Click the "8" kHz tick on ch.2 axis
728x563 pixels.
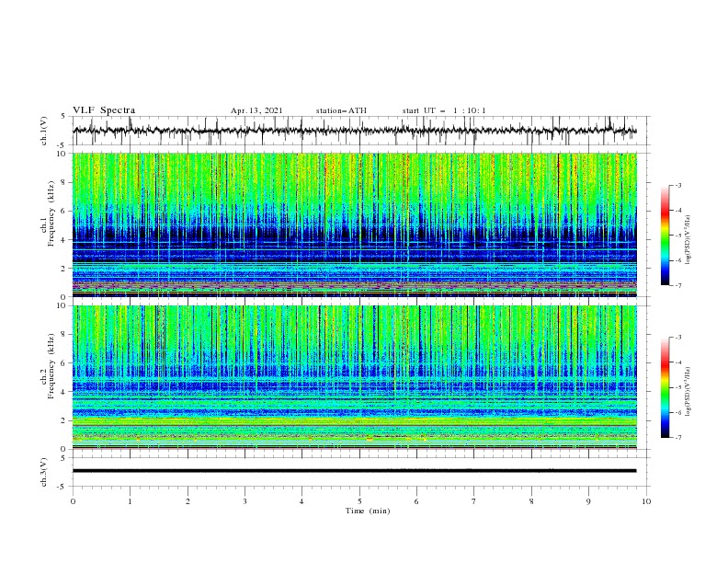pos(64,335)
